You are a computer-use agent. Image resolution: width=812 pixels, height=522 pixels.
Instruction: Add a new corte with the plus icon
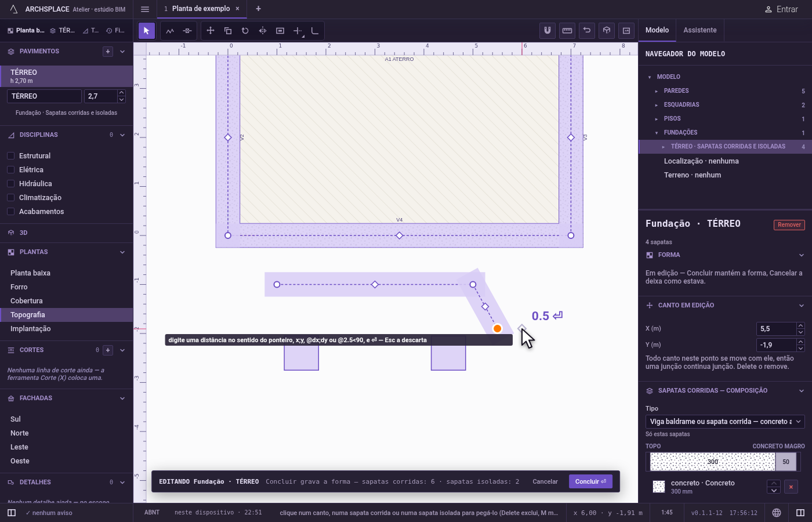108,350
